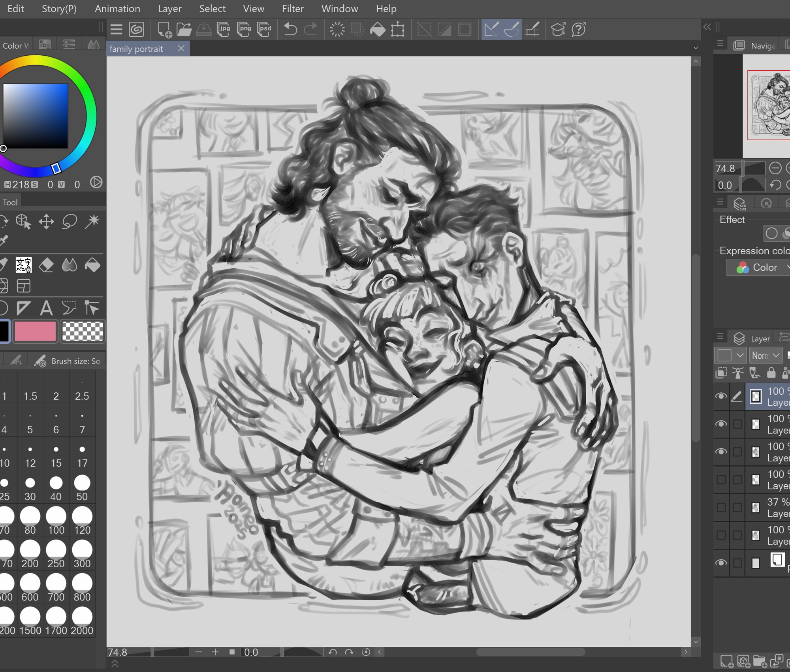
Task: Select the Auto select magic wand tool
Action: coord(92,222)
